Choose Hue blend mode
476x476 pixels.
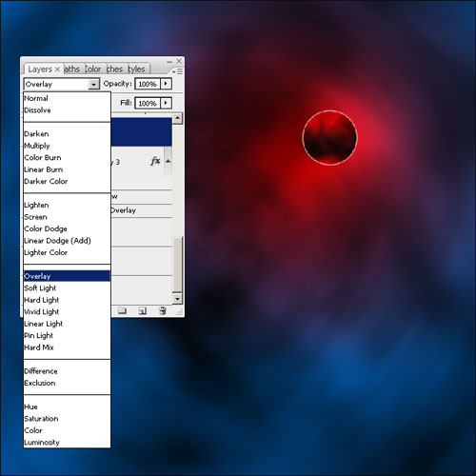(x=67, y=407)
